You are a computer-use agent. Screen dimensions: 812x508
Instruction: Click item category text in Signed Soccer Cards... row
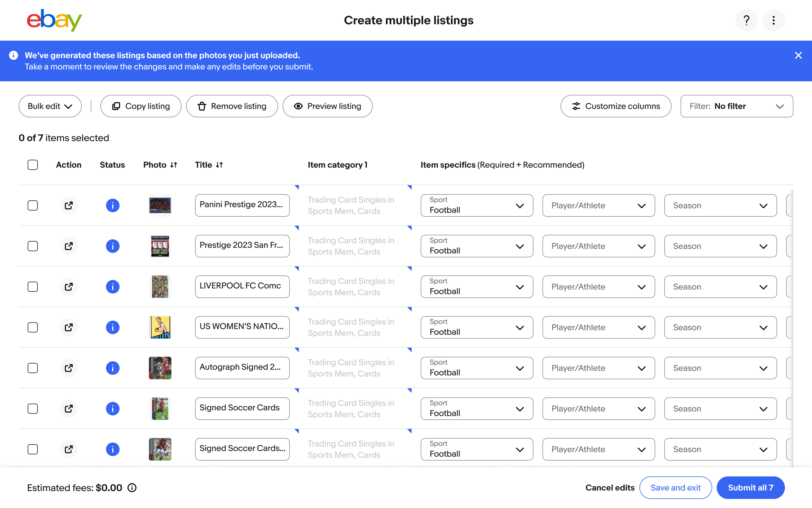[x=351, y=449]
